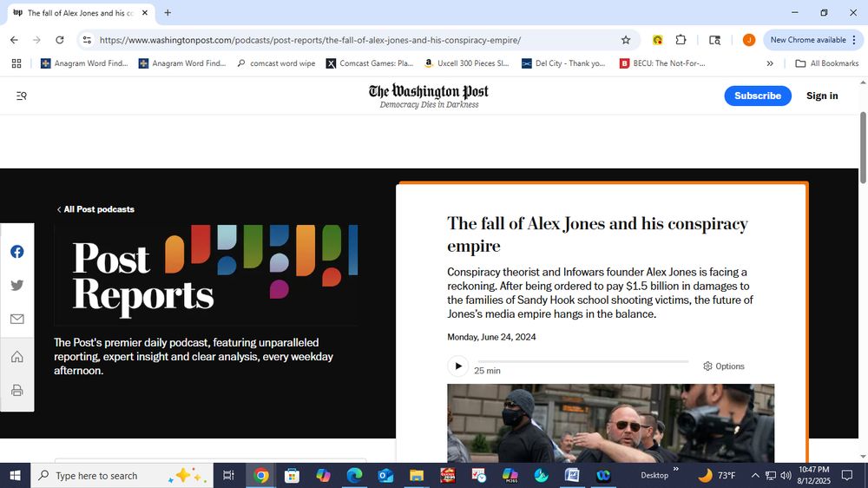Image resolution: width=868 pixels, height=488 pixels.
Task: Click the Alex Jones episode photo
Action: (610, 423)
